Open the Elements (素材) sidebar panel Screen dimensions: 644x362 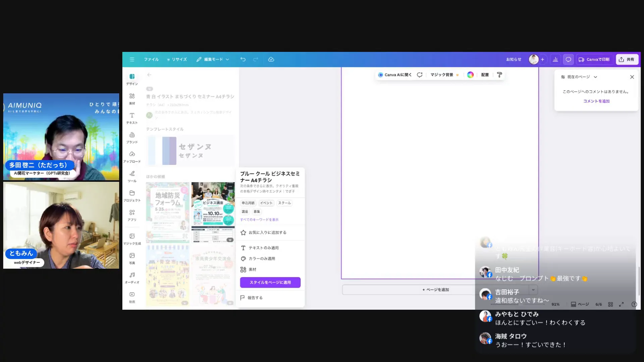pos(132,99)
